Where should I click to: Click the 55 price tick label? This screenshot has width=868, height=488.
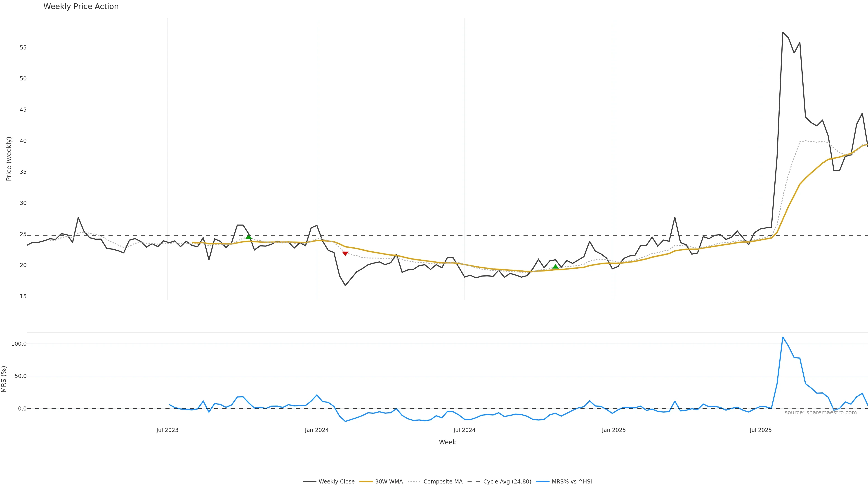[x=23, y=47]
